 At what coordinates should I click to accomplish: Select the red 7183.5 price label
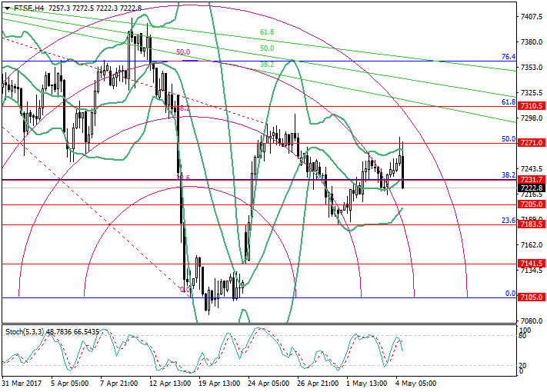[x=532, y=224]
